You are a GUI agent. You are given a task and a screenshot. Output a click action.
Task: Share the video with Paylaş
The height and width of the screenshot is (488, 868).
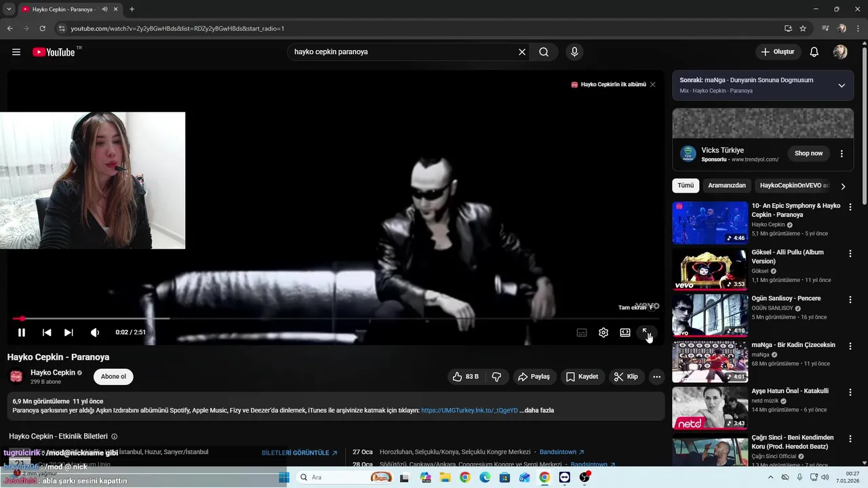(x=534, y=376)
